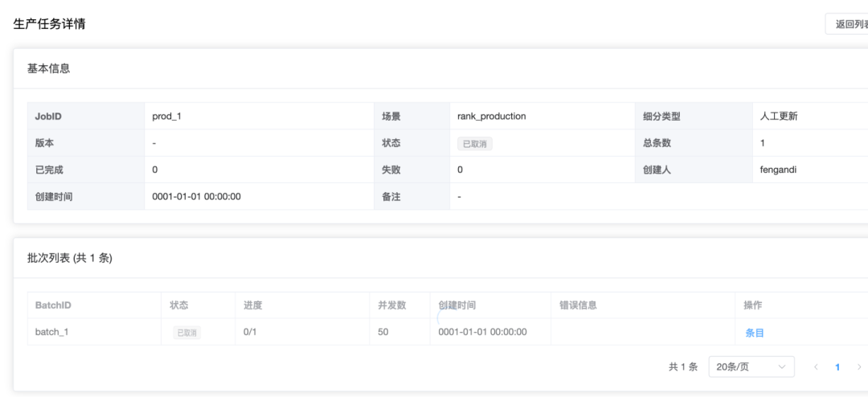The height and width of the screenshot is (397, 868).
Task: Click the 失败 label
Action: point(391,170)
